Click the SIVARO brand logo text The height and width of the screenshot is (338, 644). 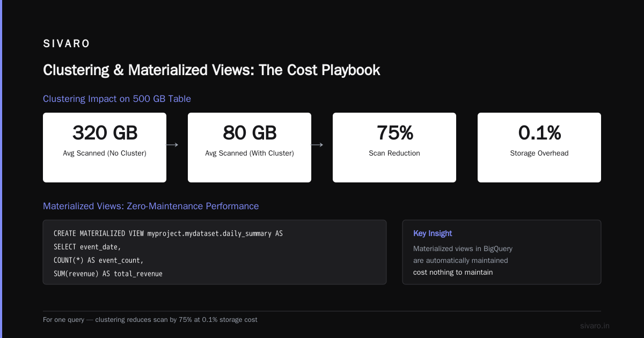(67, 44)
